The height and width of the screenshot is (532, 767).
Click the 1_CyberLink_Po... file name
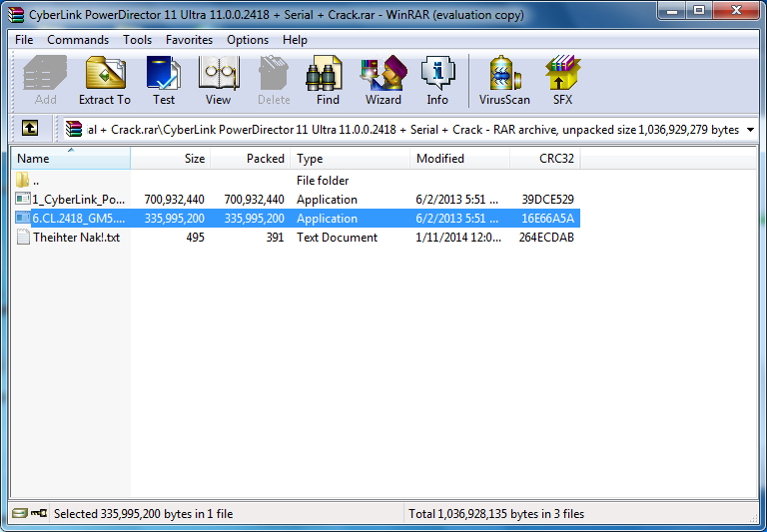pyautogui.click(x=79, y=199)
